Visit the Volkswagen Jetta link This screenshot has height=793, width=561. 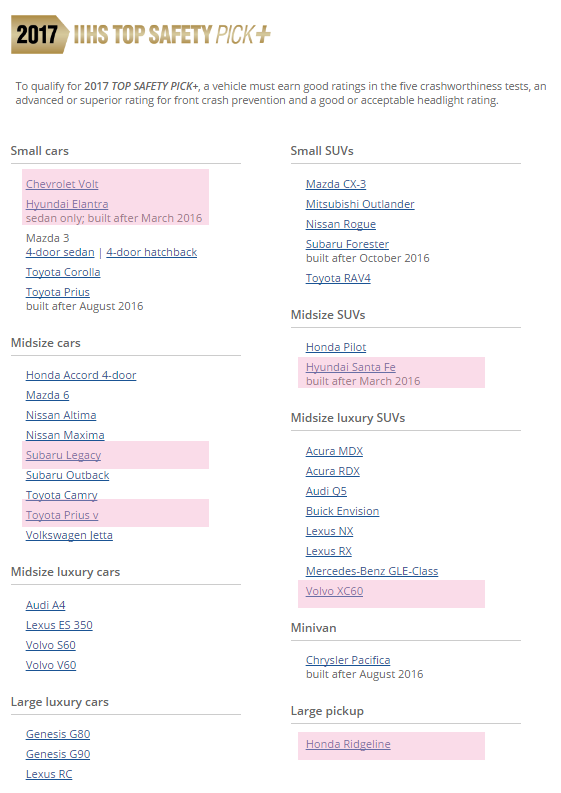[69, 535]
